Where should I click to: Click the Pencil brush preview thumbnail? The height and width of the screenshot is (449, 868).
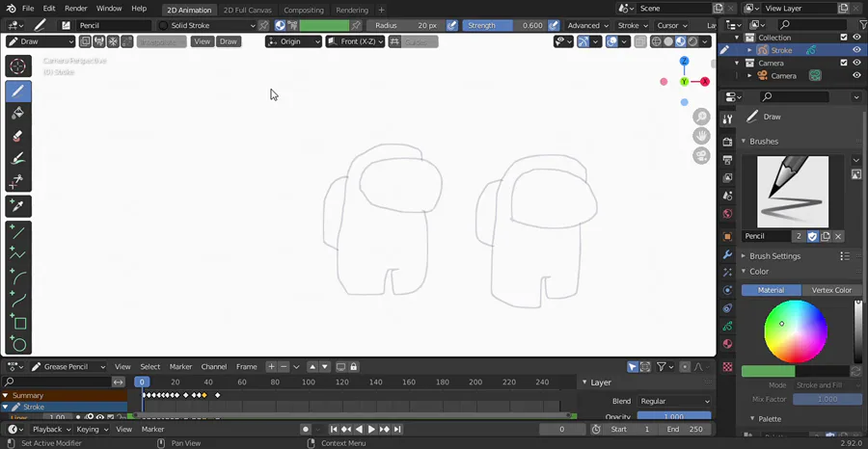(793, 192)
